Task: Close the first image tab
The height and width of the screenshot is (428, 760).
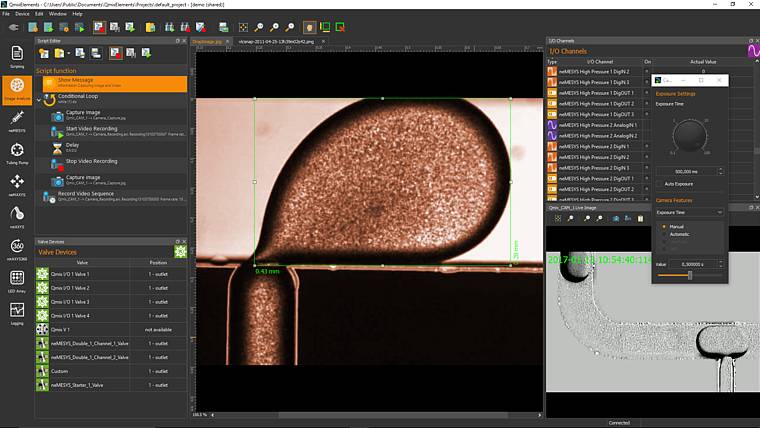Action: coord(227,42)
